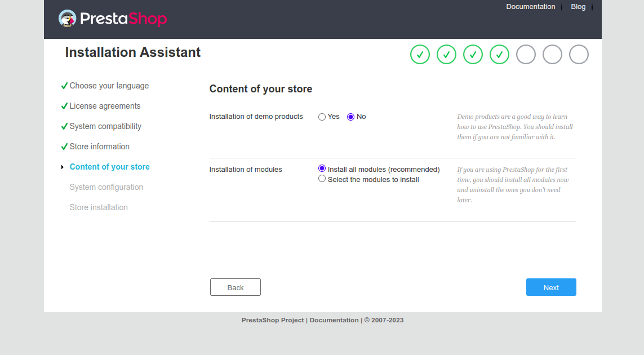Select Yes for demo products installation
Screen dimensions: 644x355
322,117
